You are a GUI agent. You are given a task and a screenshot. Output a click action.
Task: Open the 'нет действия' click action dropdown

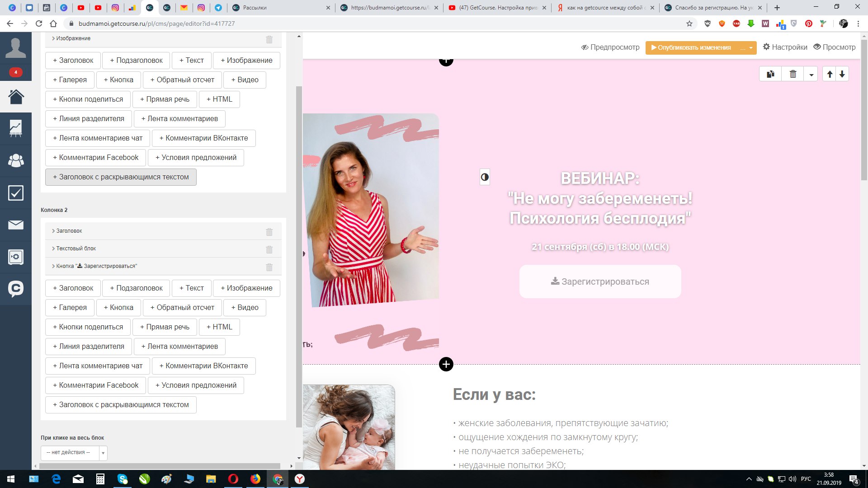tap(74, 452)
